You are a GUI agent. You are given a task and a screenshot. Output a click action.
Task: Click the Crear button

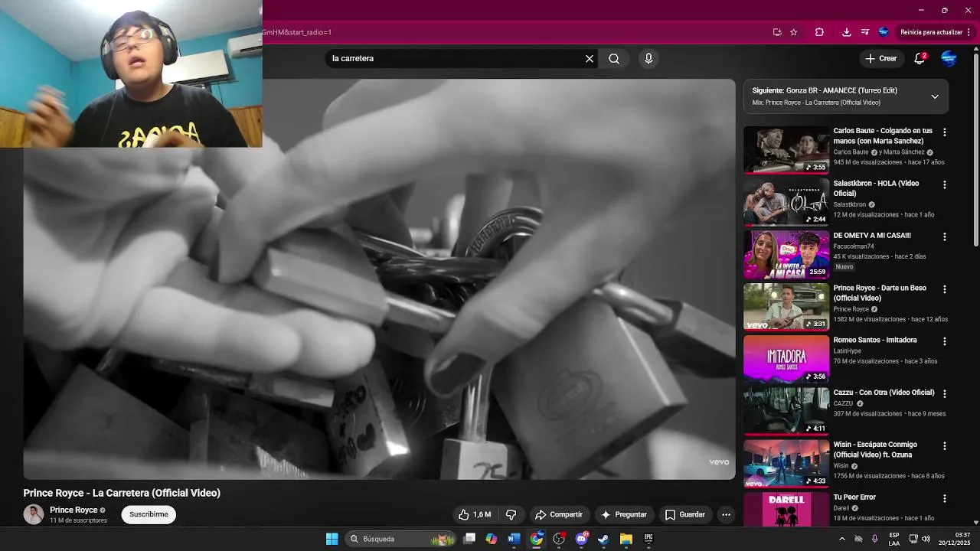[x=880, y=58]
